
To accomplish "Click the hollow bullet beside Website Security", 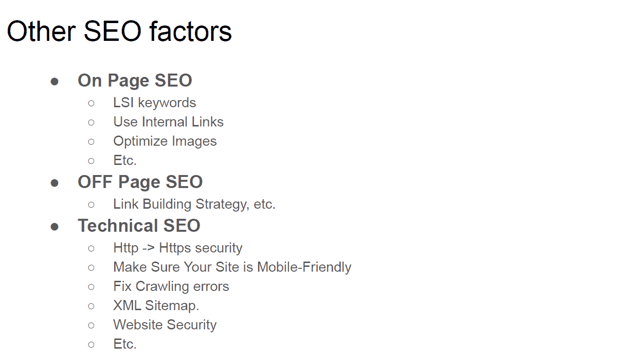I will coord(91,325).
